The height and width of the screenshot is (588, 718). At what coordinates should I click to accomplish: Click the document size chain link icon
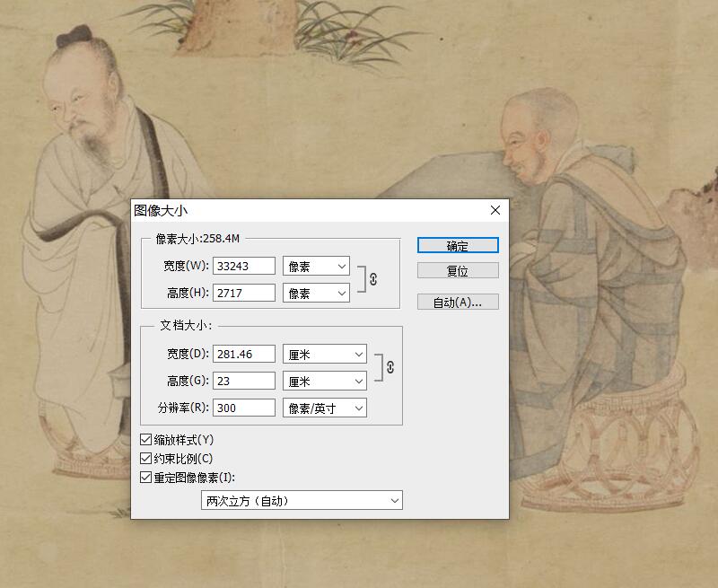[390, 367]
